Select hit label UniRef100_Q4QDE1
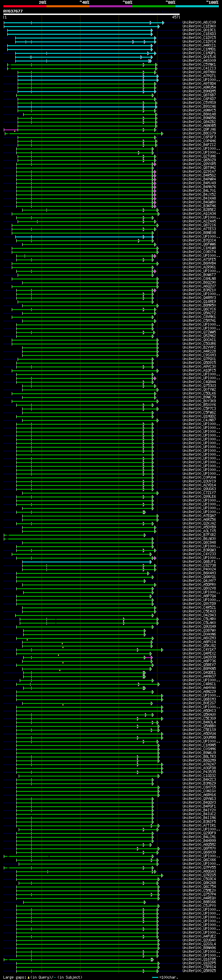This screenshot has width=222, height=980. coord(199,673)
